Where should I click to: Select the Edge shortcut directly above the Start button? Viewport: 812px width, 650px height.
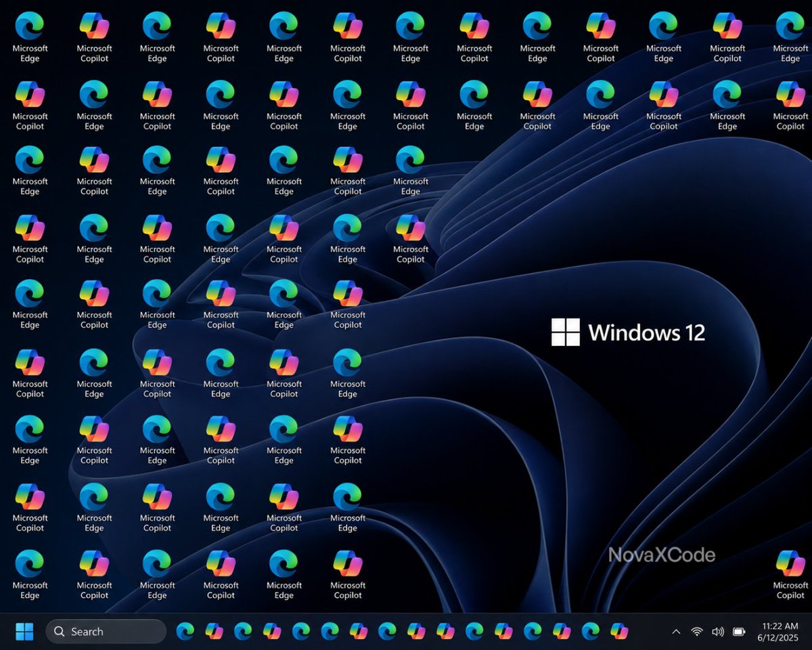pos(30,574)
